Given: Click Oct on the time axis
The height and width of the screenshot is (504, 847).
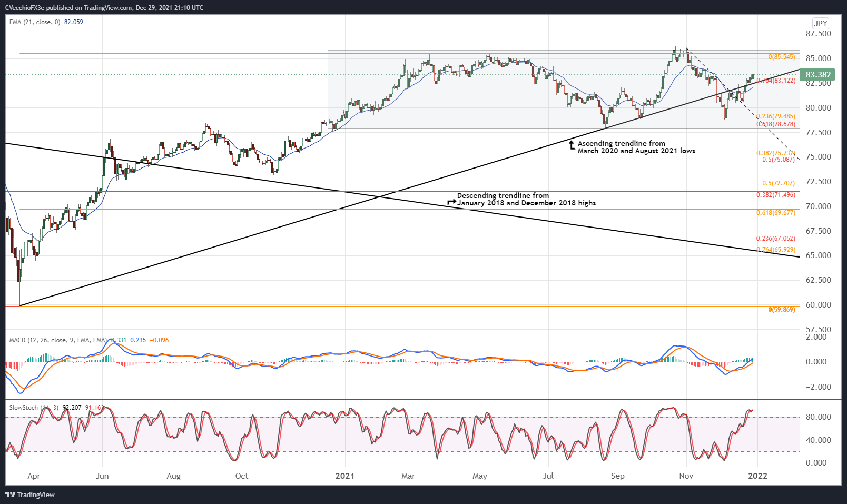Looking at the screenshot, I should pyautogui.click(x=242, y=476).
